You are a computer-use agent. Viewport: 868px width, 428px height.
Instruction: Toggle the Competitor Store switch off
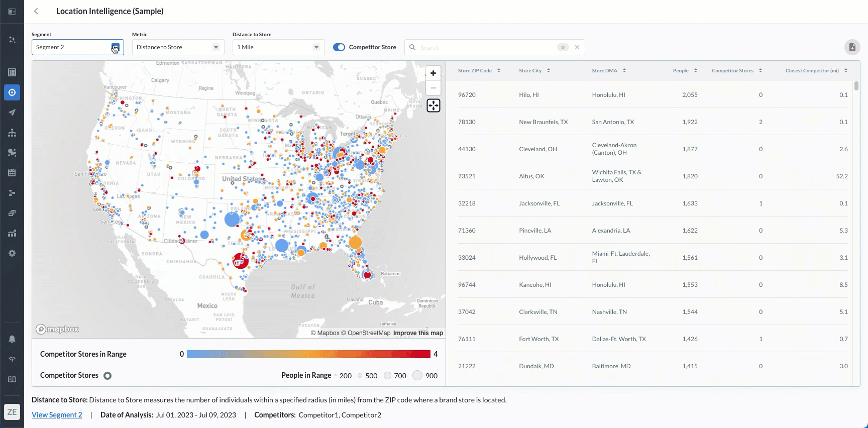coord(339,47)
